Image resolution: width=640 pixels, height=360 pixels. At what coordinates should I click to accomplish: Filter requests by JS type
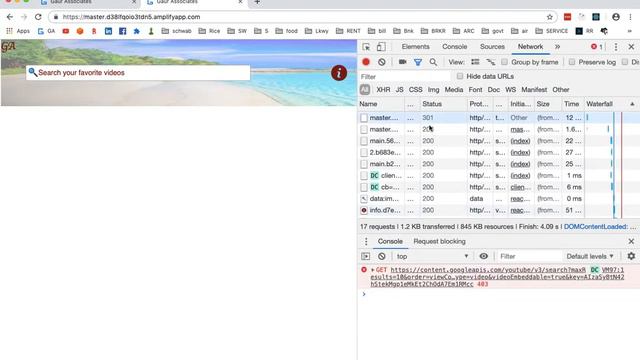point(399,90)
